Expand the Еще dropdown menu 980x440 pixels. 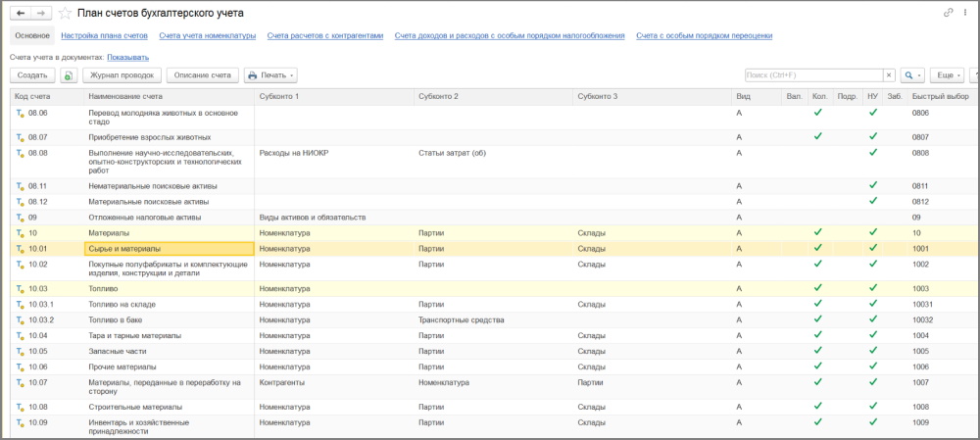pyautogui.click(x=947, y=75)
